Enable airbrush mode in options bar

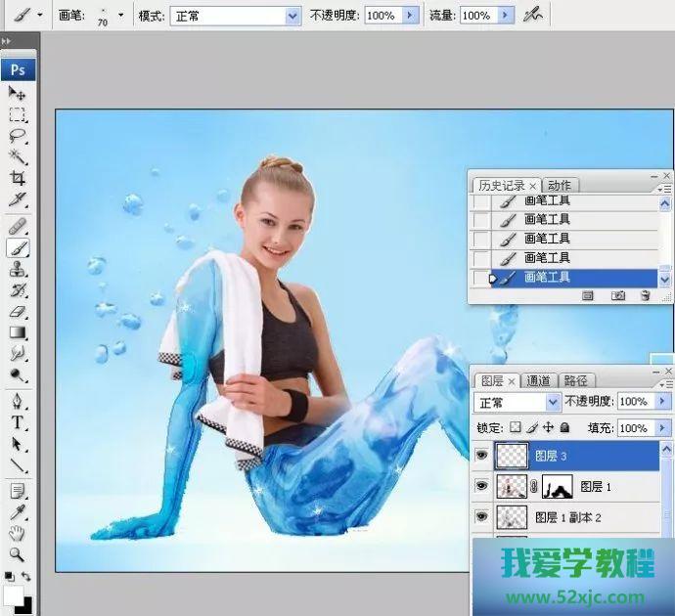pos(532,15)
